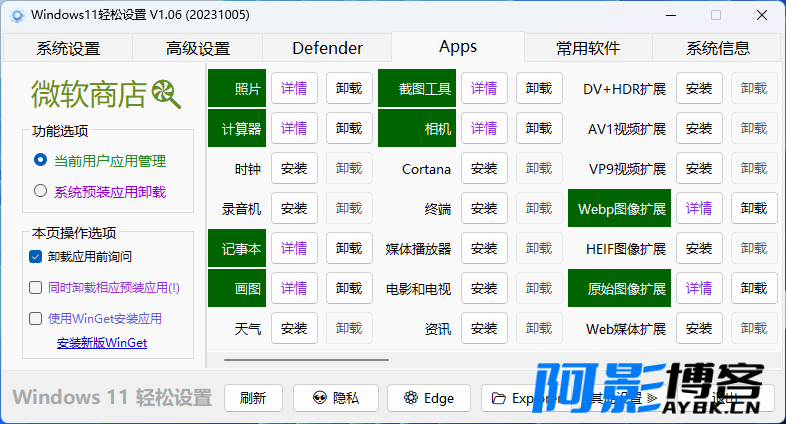Switch to the 高级设置 tab
The width and height of the screenshot is (786, 424).
pos(198,48)
